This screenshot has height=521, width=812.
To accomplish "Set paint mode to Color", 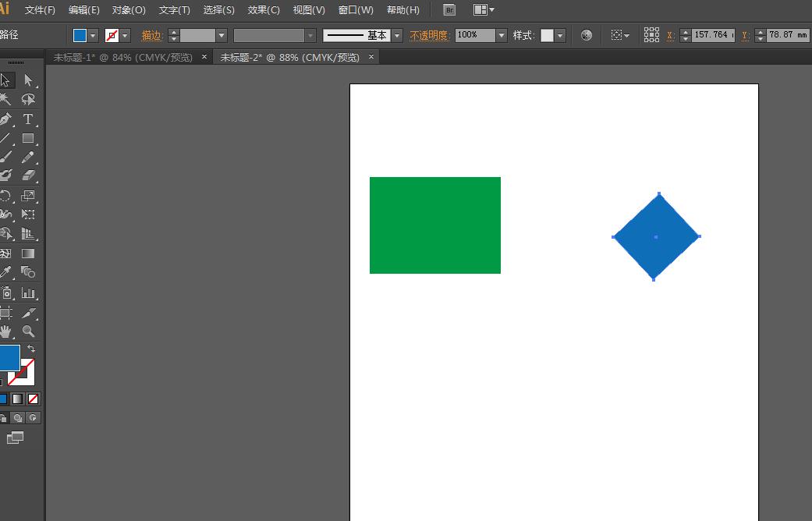I will (x=3, y=399).
